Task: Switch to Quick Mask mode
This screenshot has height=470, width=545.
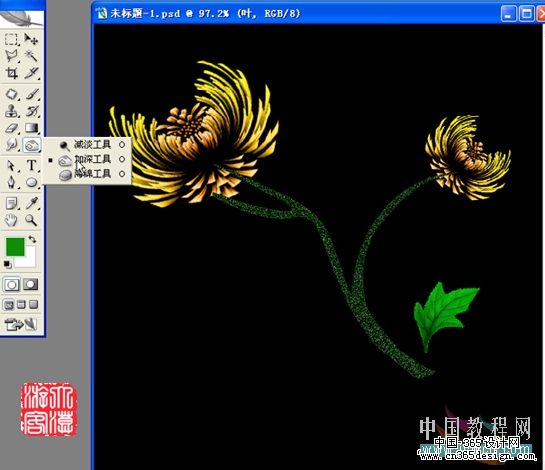Action: [31, 284]
